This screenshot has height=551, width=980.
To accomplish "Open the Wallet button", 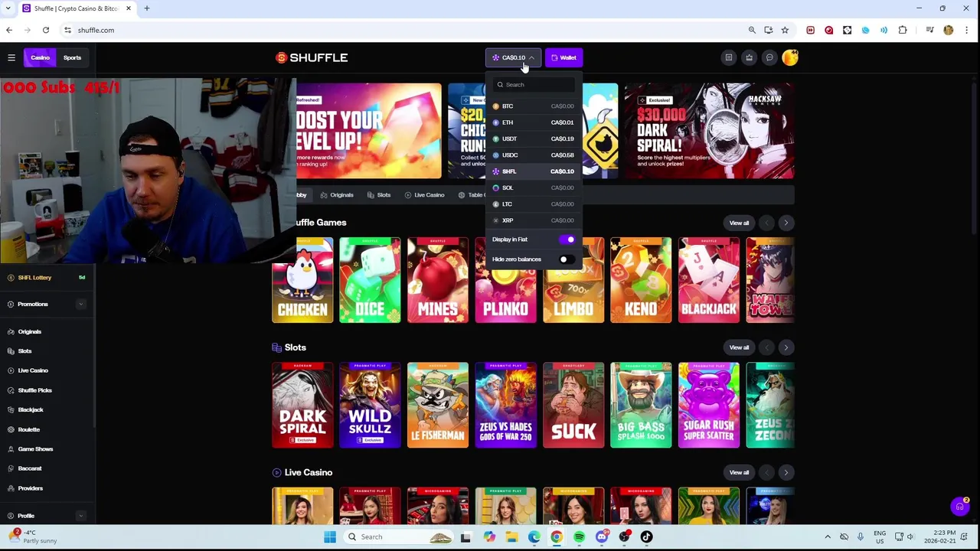I will (x=563, y=57).
